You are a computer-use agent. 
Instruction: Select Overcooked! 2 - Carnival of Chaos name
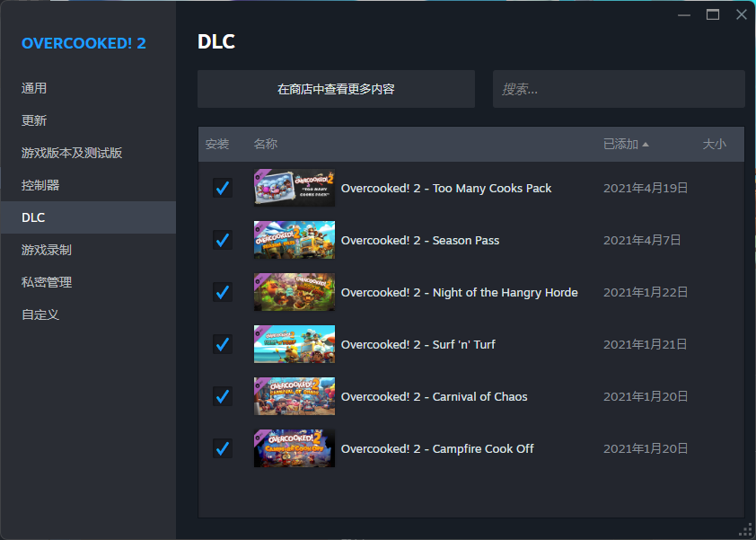pyautogui.click(x=434, y=396)
